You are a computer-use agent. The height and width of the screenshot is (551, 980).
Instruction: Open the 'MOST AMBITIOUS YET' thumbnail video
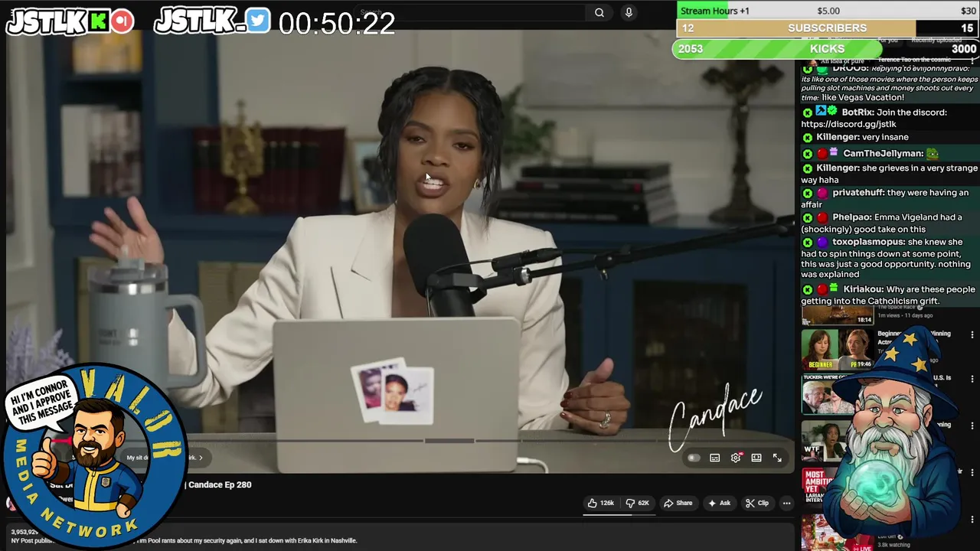pos(819,487)
